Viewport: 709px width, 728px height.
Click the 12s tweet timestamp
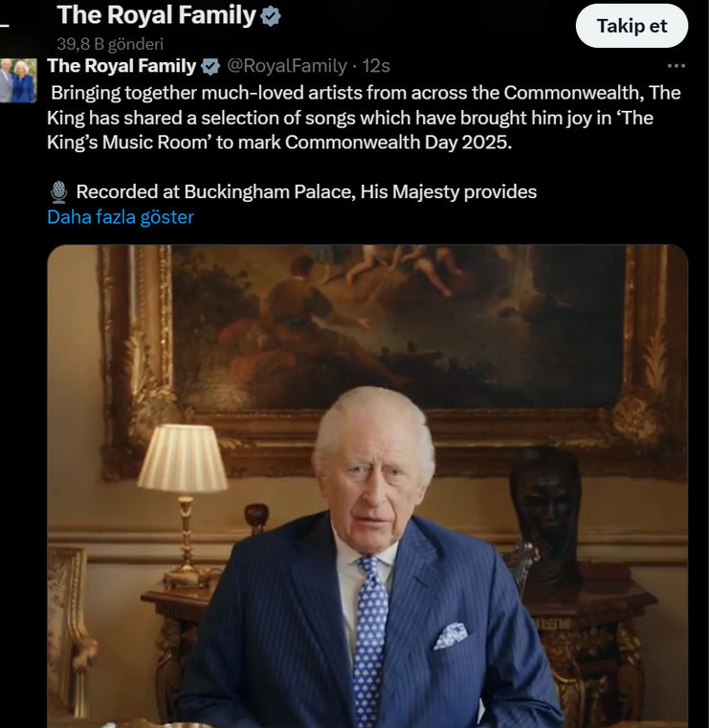[376, 66]
